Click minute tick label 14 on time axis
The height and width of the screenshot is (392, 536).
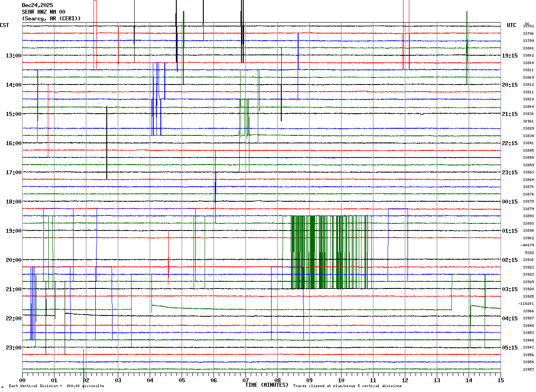469,380
